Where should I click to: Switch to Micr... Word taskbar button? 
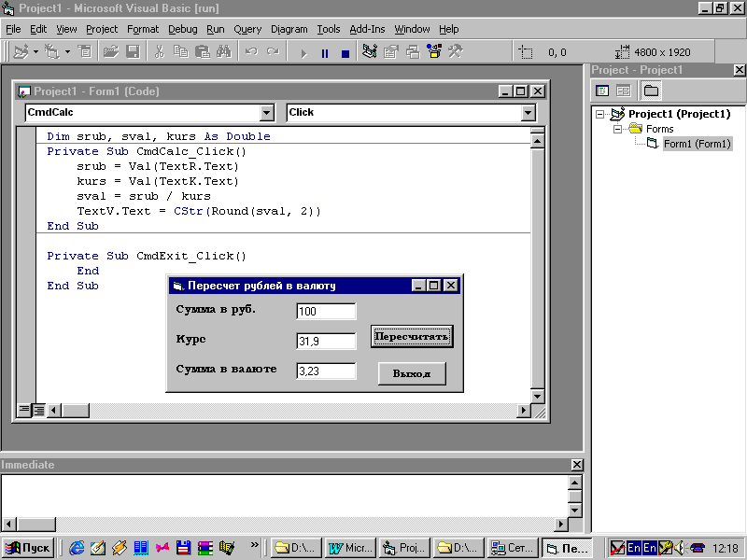click(x=350, y=548)
